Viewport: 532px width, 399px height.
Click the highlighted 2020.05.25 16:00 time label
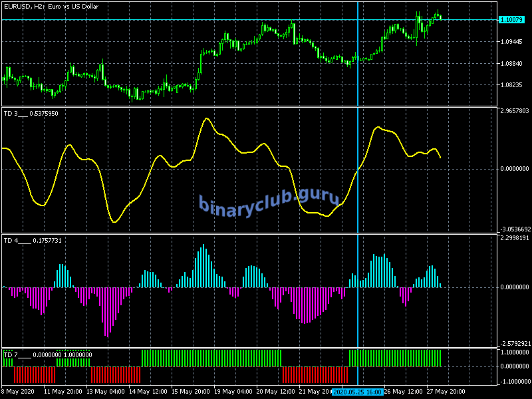pyautogui.click(x=357, y=392)
